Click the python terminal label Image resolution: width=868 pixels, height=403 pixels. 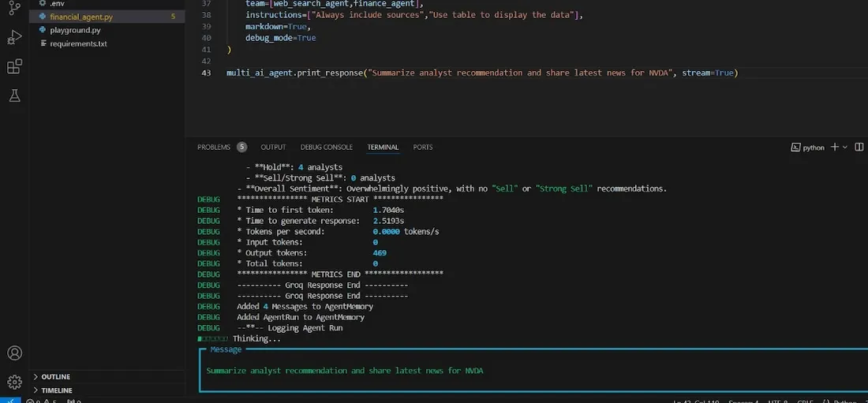tap(814, 147)
